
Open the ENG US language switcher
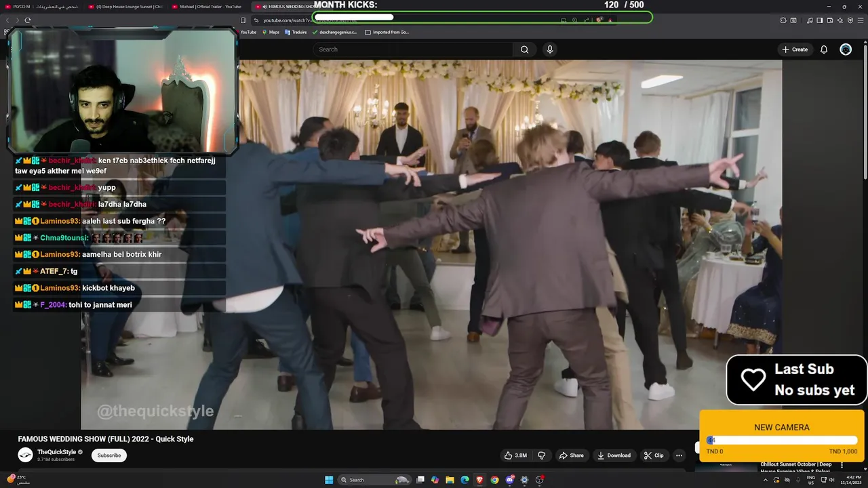tap(811, 480)
